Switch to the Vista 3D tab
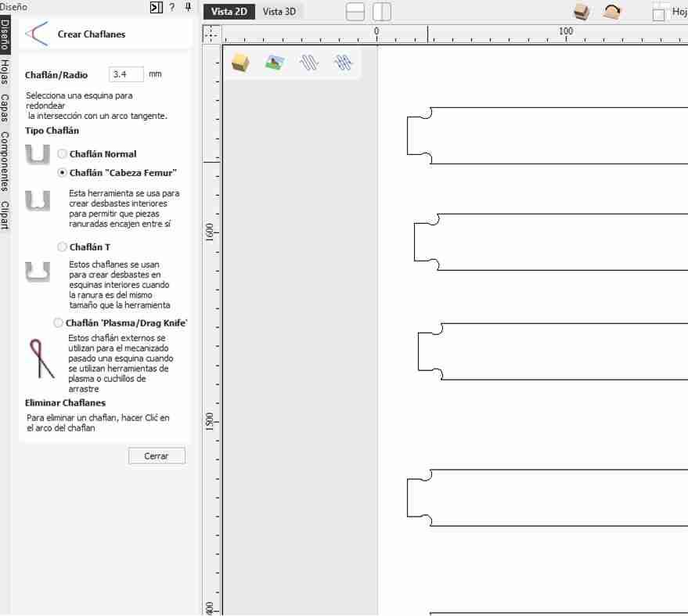The image size is (688, 616). (x=279, y=12)
